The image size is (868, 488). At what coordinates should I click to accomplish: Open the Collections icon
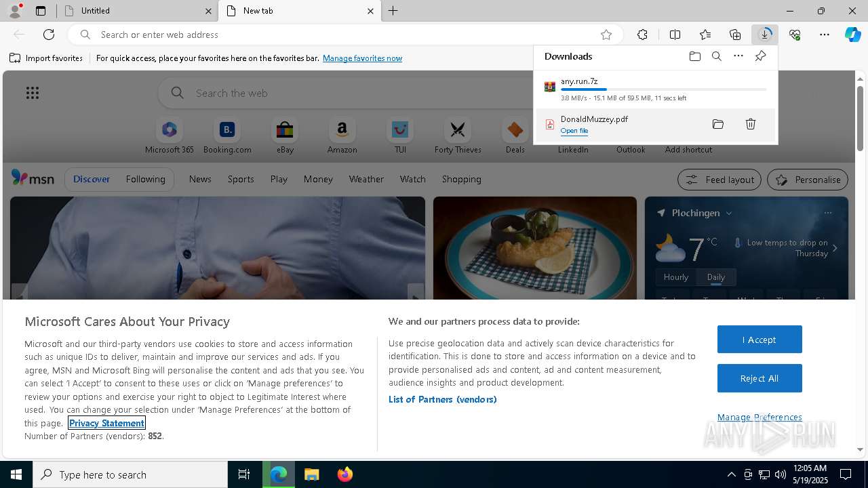pyautogui.click(x=735, y=35)
